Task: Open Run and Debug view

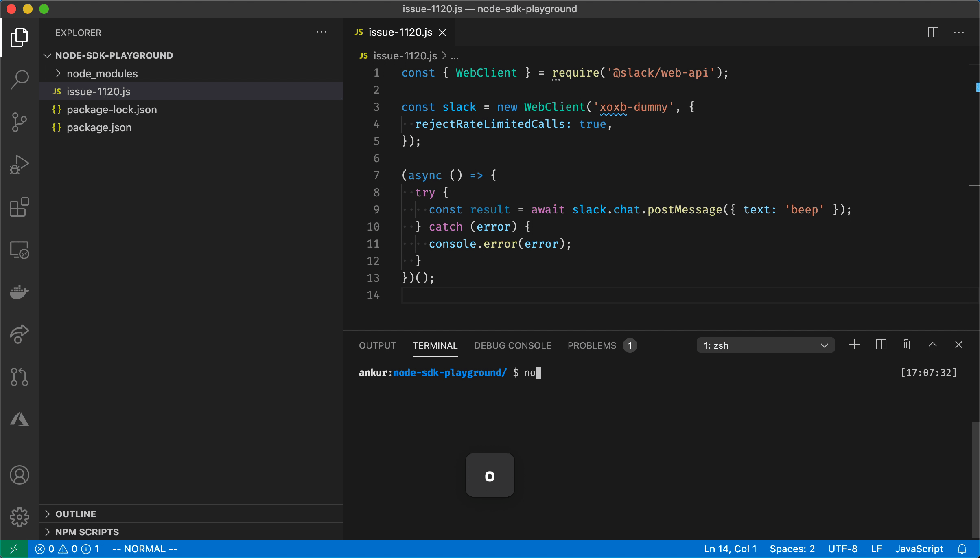Action: 19,165
